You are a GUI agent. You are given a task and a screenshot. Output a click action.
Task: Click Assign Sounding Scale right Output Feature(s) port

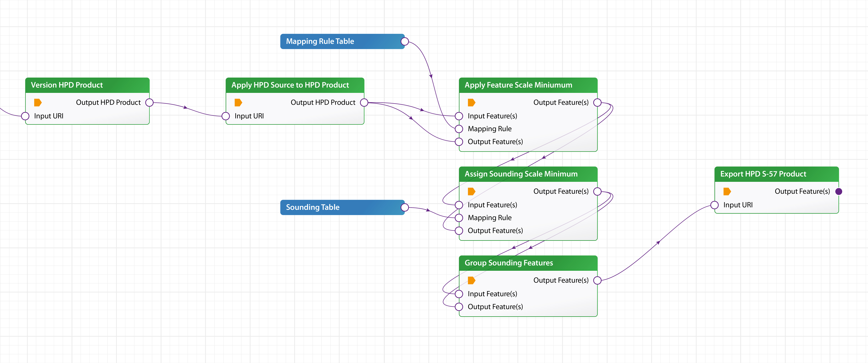[x=597, y=192]
